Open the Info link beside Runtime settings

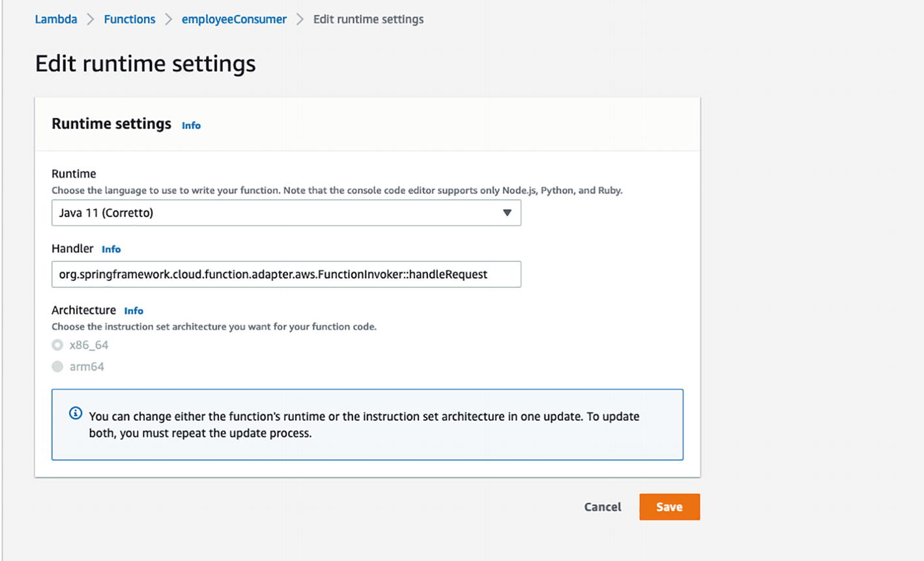click(x=191, y=126)
